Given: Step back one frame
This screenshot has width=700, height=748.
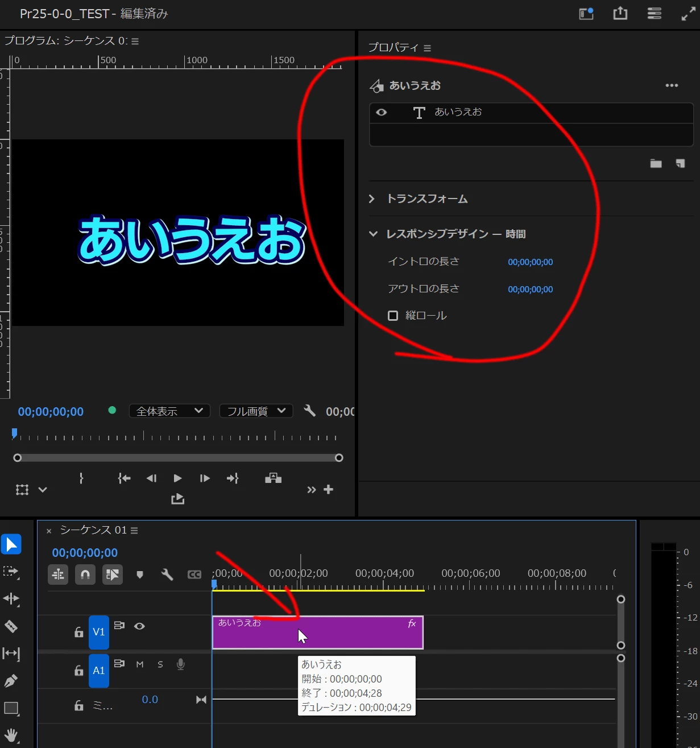Looking at the screenshot, I should 151,478.
